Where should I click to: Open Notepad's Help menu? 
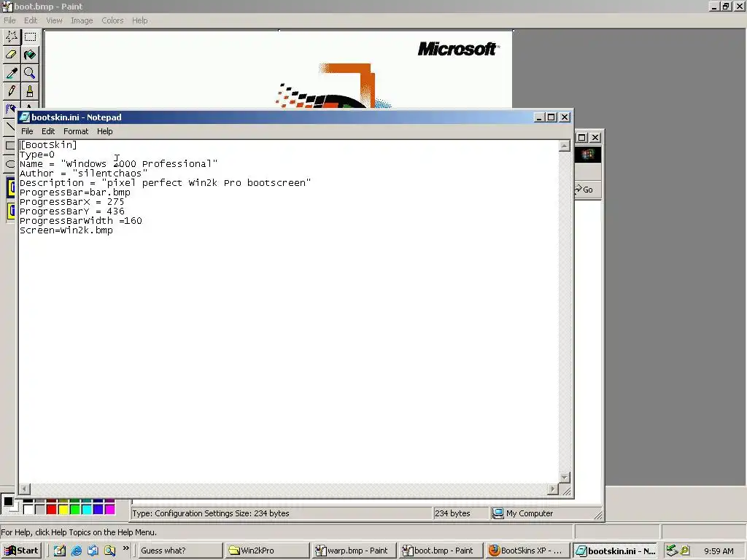click(x=105, y=131)
